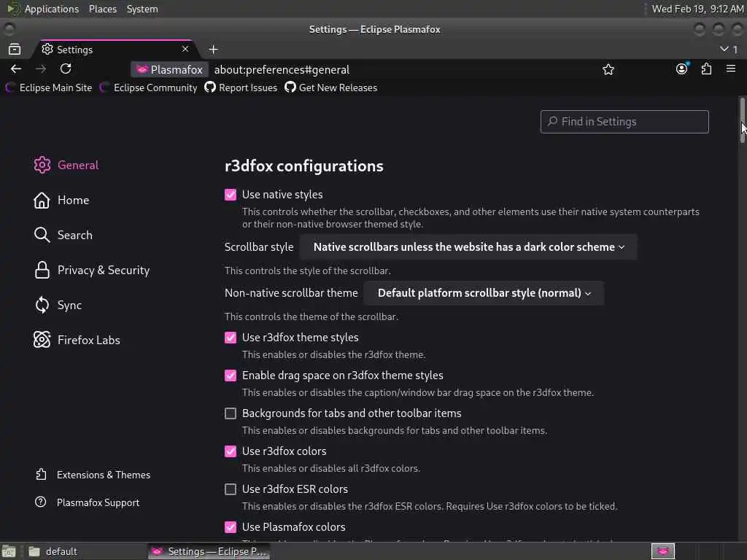Open the Get New Releases bookmark
747x560 pixels.
338,87
